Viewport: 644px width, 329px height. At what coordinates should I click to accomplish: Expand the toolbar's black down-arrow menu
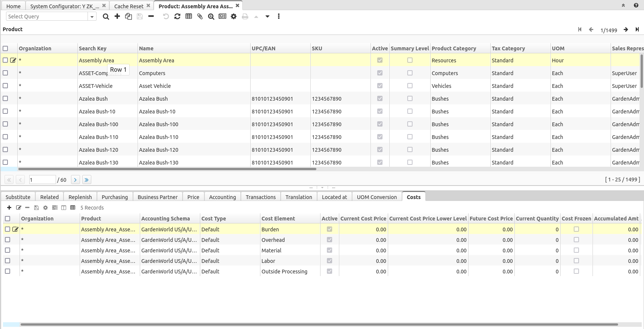tap(268, 17)
